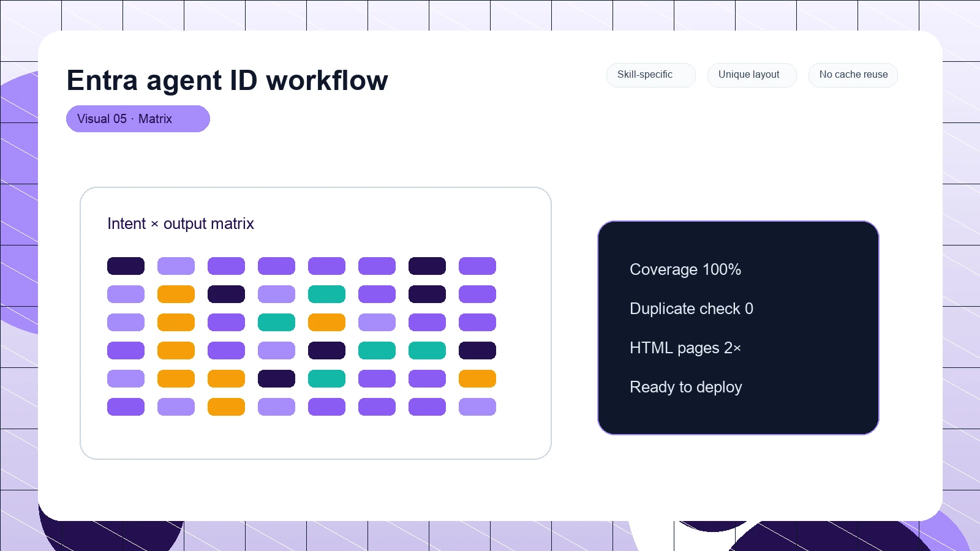Click the dark cell in the matrix's fifth row
This screenshot has height=551, width=980.
(276, 378)
